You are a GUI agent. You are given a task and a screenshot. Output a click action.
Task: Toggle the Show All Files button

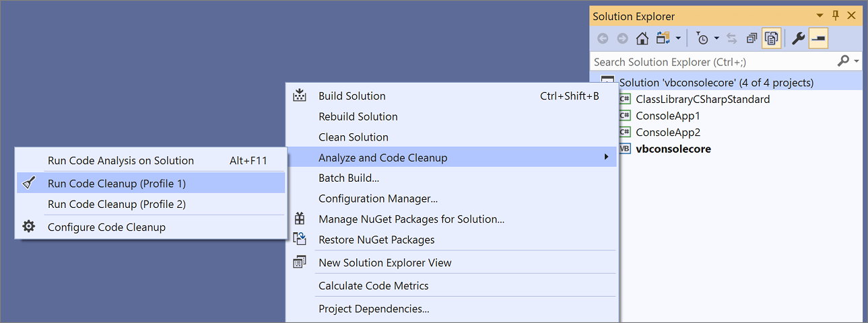(772, 38)
